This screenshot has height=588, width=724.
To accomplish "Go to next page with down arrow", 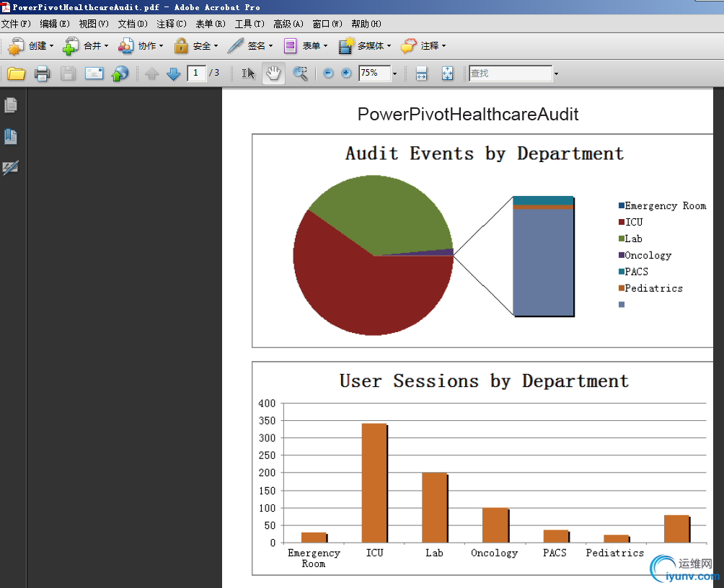I will click(x=174, y=73).
